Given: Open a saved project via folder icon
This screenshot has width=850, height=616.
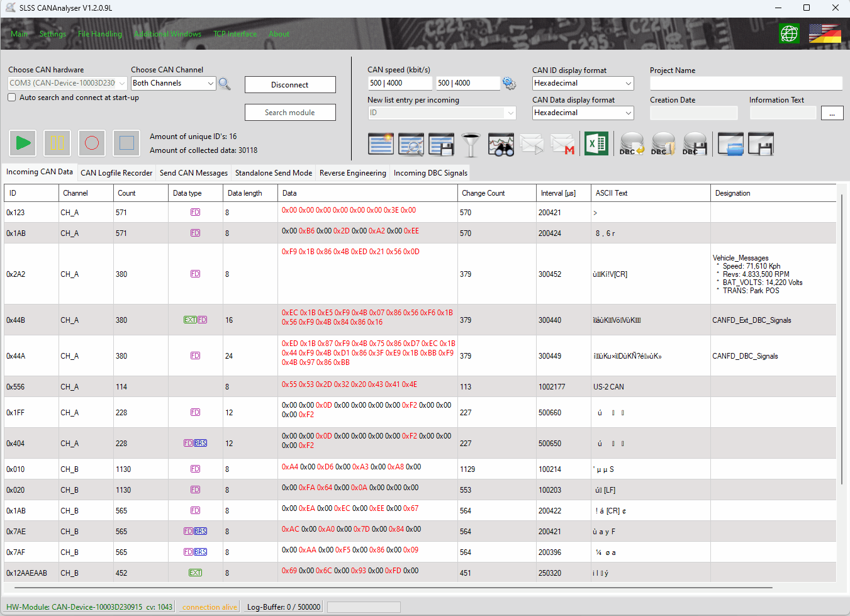Looking at the screenshot, I should (x=730, y=143).
